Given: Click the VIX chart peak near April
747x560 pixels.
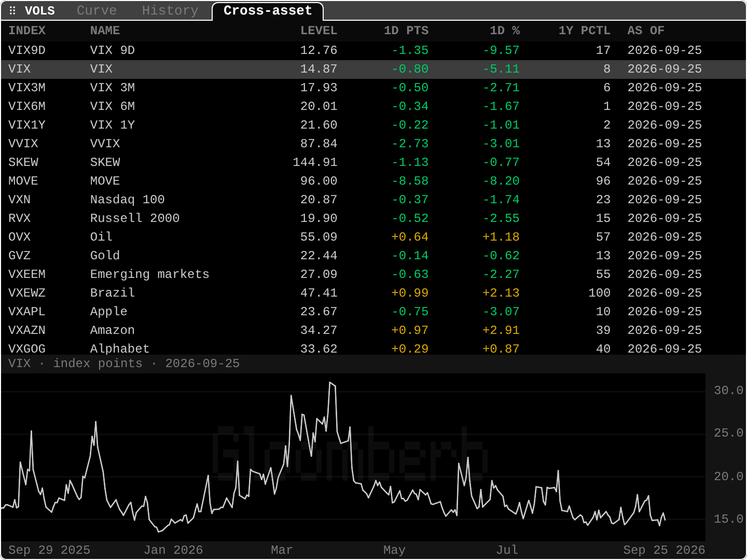Looking at the screenshot, I should tap(330, 383).
